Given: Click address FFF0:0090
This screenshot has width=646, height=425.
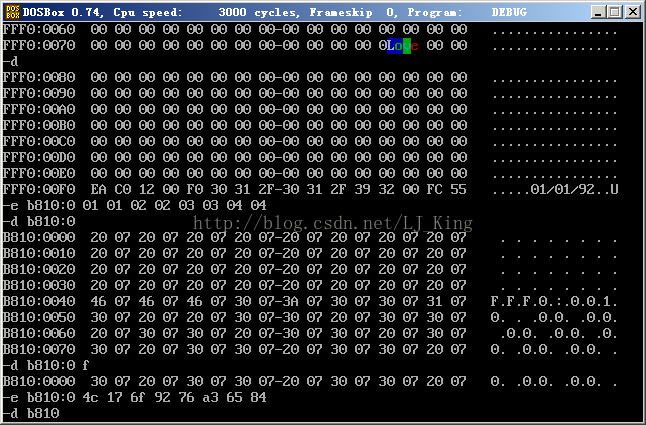Looking at the screenshot, I should point(39,93).
